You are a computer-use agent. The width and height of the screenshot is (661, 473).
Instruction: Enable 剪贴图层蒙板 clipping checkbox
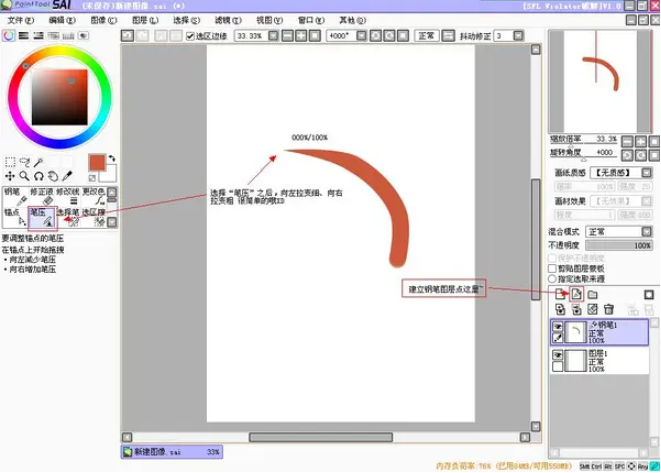(x=552, y=268)
